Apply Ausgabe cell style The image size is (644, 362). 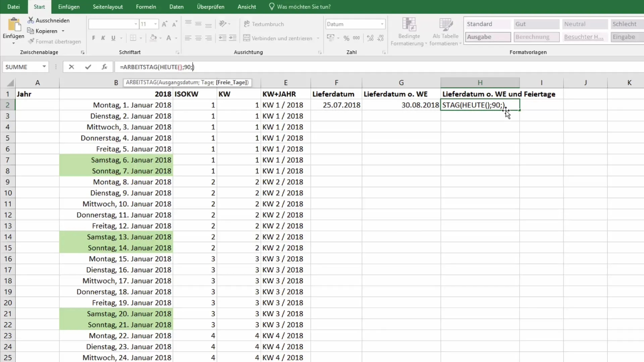(x=488, y=37)
